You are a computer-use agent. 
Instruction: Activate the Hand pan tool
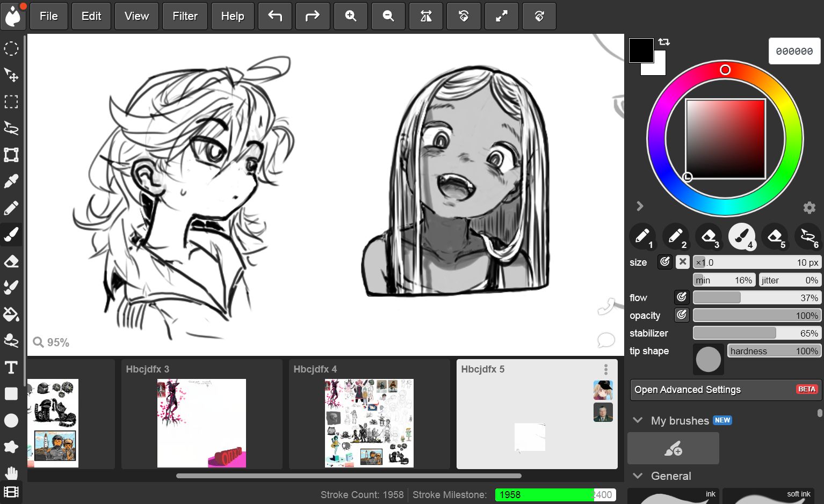coord(11,473)
